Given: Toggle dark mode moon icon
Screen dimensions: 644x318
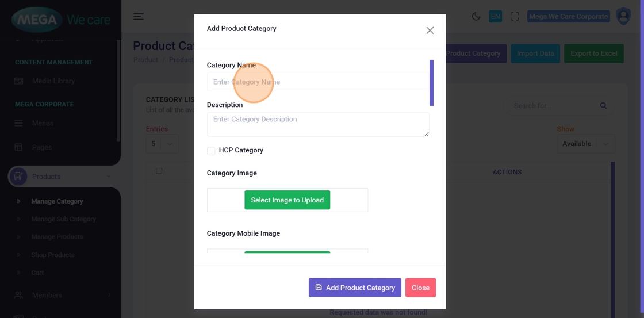Looking at the screenshot, I should coord(476,16).
